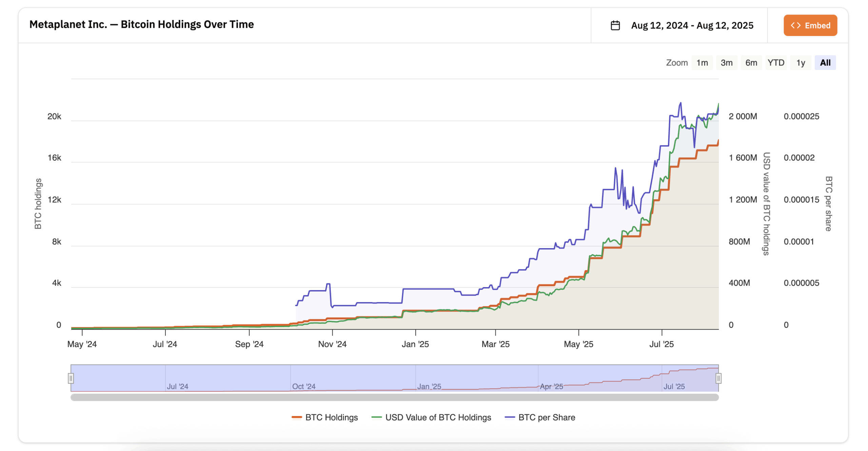Click the orange Embed button
The width and height of the screenshot is (868, 451).
810,25
